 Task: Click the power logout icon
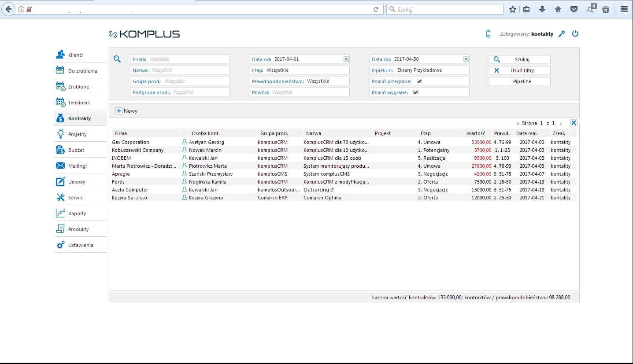click(x=575, y=34)
